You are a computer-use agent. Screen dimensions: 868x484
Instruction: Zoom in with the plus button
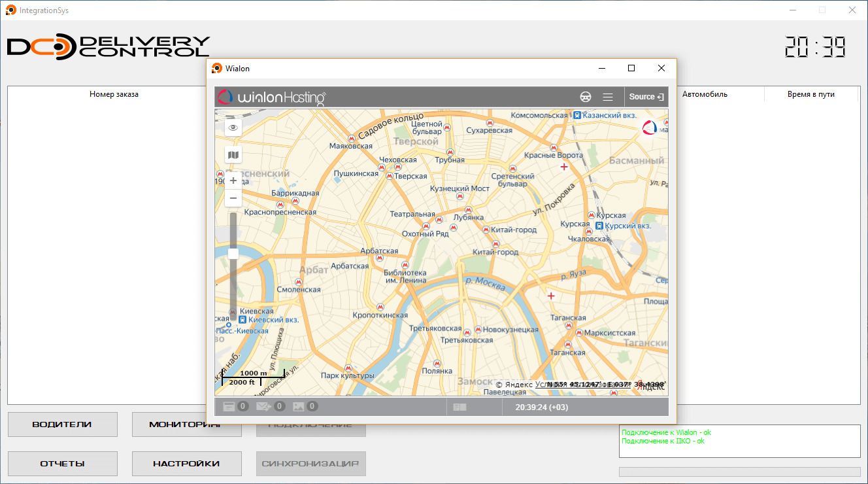click(233, 181)
